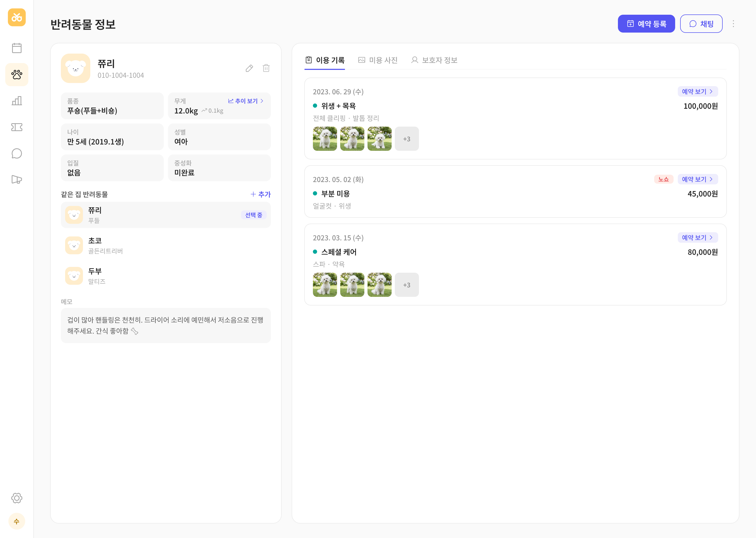Click 중성화 미완료 field

click(219, 168)
